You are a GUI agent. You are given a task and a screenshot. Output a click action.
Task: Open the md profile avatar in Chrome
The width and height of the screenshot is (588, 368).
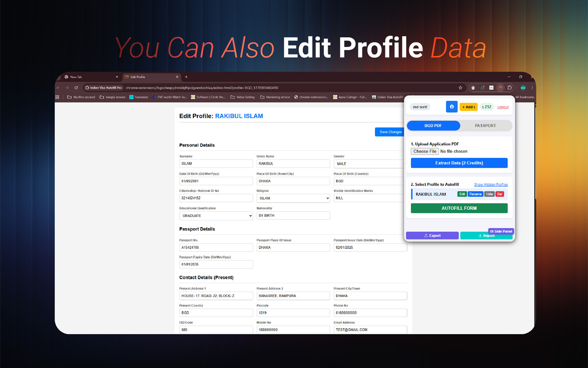coord(523,87)
